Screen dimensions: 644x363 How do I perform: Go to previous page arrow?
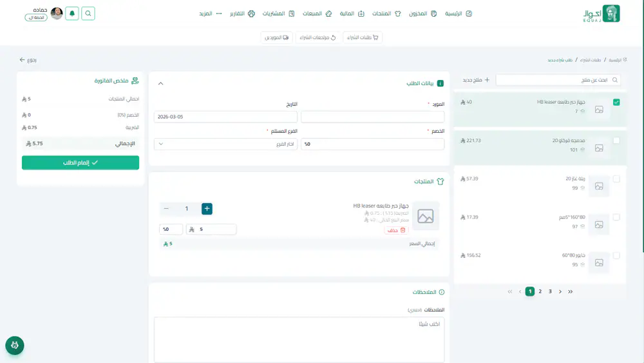520,291
